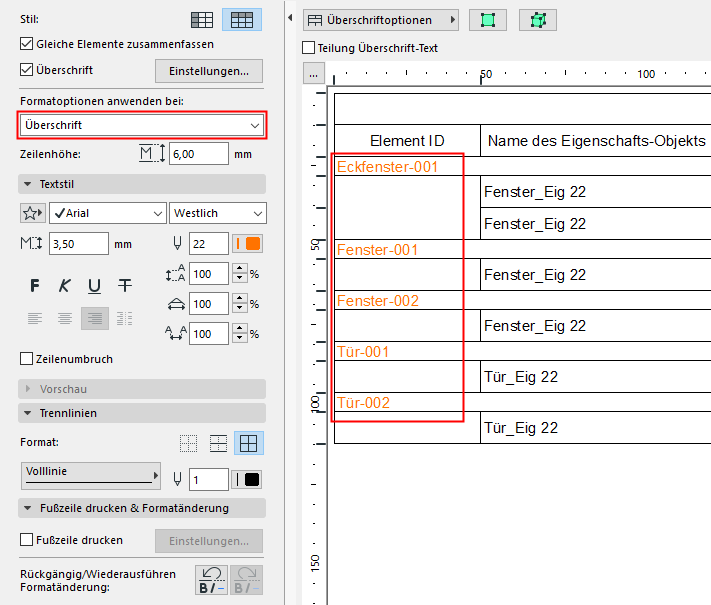Select the right text alignment
This screenshot has height=605, width=711.
click(x=95, y=318)
